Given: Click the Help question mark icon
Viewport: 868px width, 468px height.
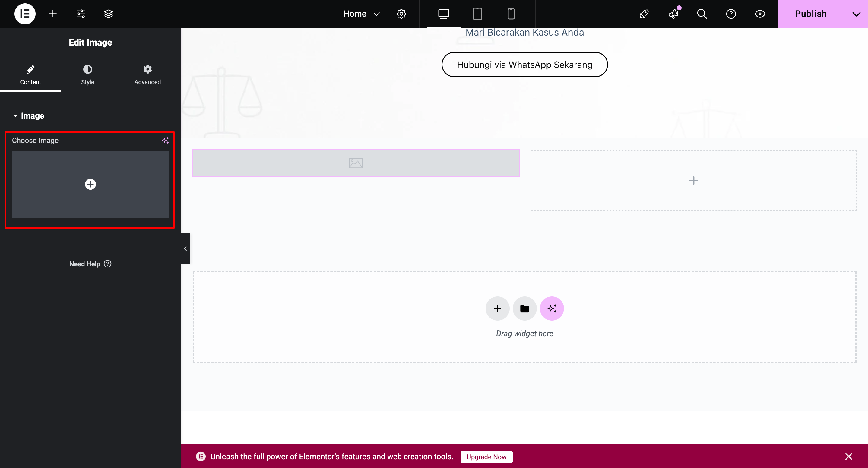Looking at the screenshot, I should point(731,14).
